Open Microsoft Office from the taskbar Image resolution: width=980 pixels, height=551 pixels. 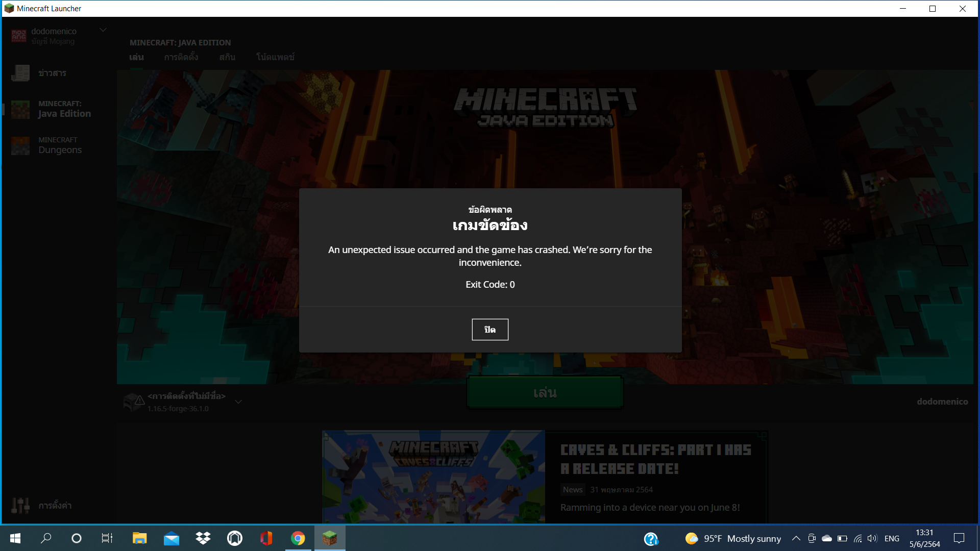click(266, 538)
